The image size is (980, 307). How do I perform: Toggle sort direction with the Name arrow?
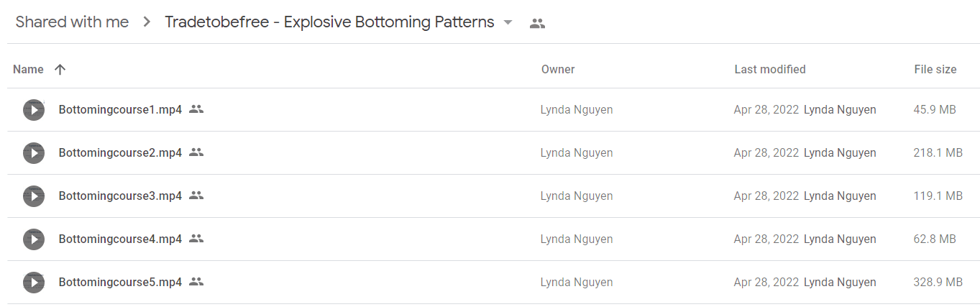tap(60, 70)
